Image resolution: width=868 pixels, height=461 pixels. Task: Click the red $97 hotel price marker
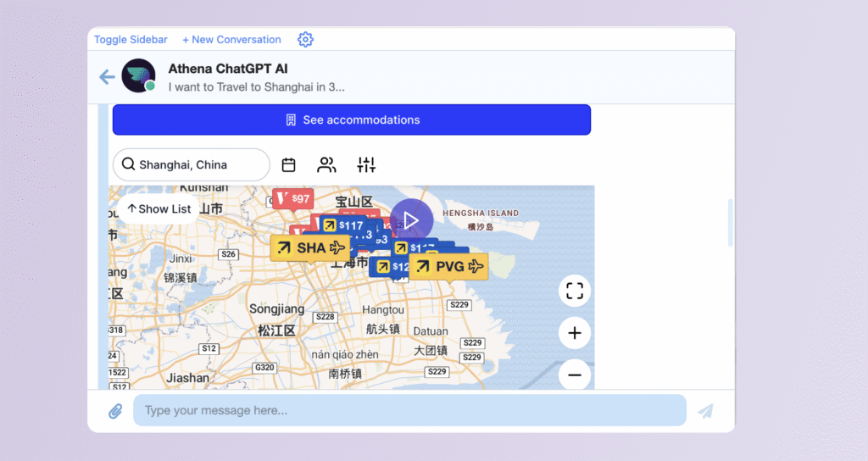point(293,199)
